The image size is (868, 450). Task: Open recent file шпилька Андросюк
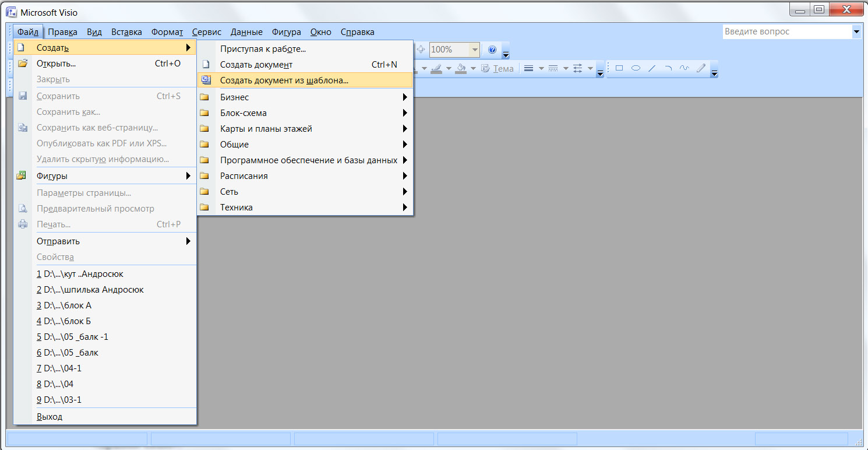pyautogui.click(x=90, y=290)
